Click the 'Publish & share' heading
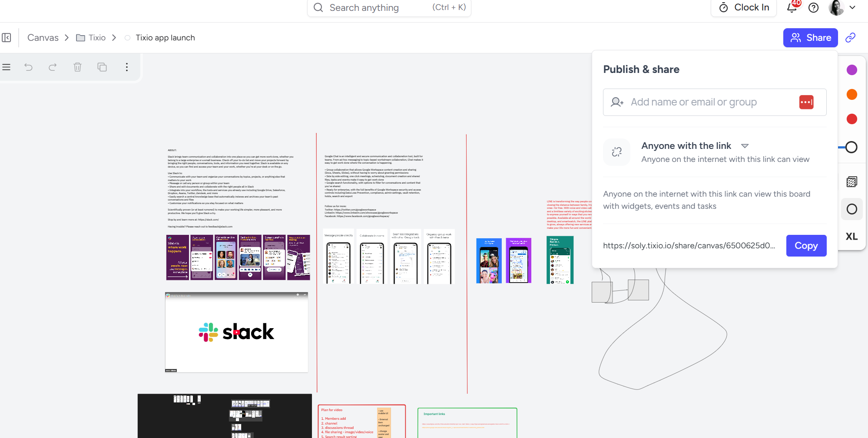The width and height of the screenshot is (868, 438). click(641, 69)
